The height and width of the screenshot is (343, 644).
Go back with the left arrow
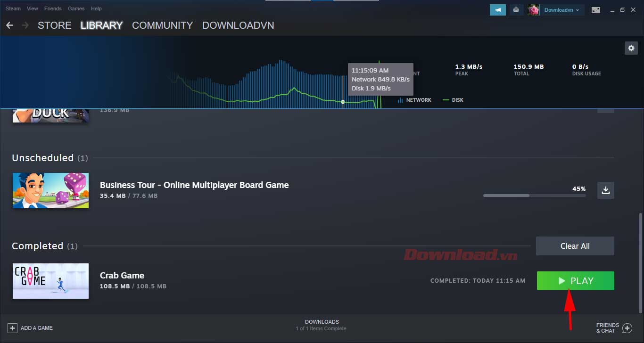9,25
